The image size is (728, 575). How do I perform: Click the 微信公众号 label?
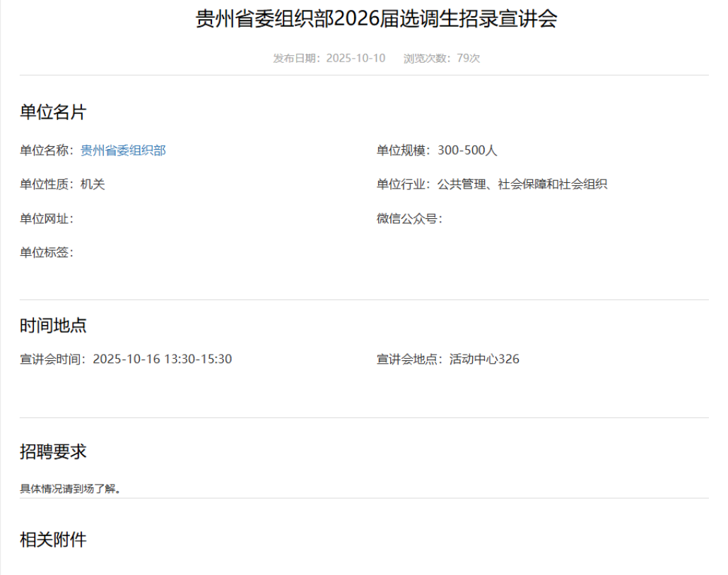[x=409, y=218]
